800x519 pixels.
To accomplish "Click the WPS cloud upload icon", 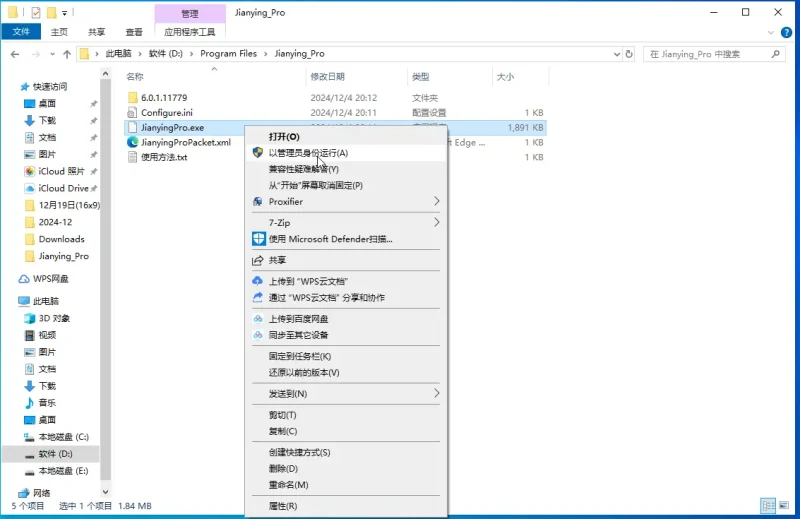I will tap(258, 281).
